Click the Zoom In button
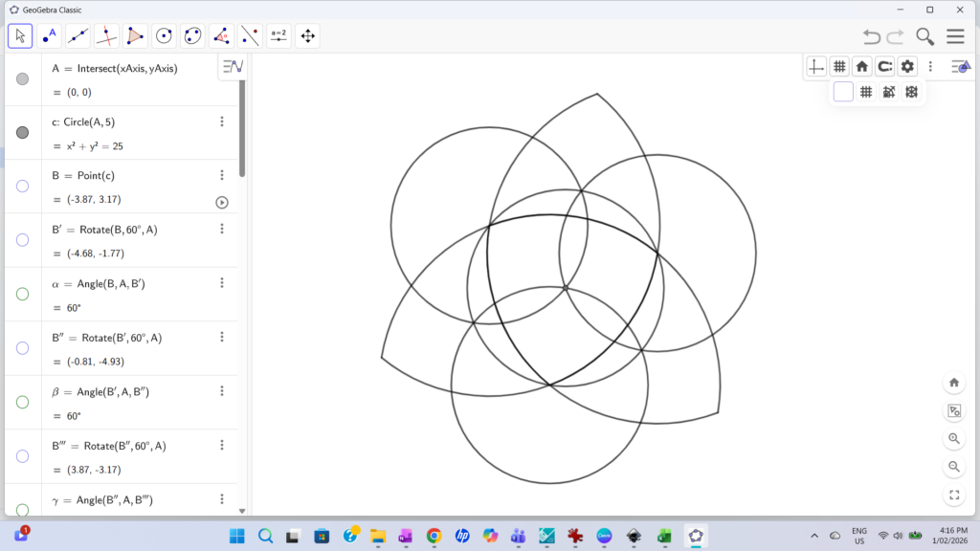This screenshot has height=551, width=980. point(954,439)
